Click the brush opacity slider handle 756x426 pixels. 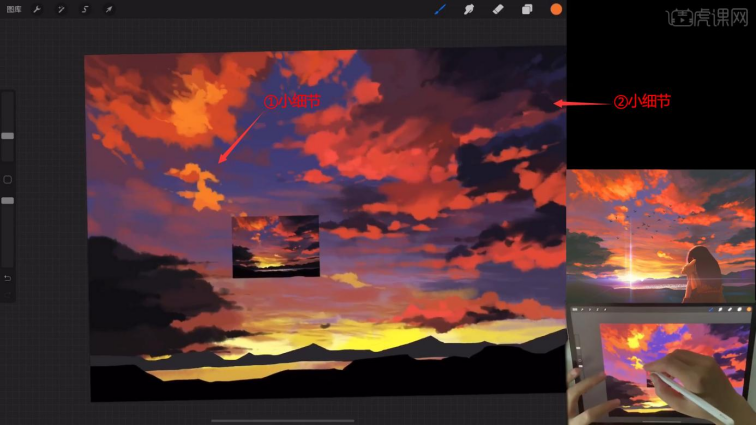[x=7, y=200]
